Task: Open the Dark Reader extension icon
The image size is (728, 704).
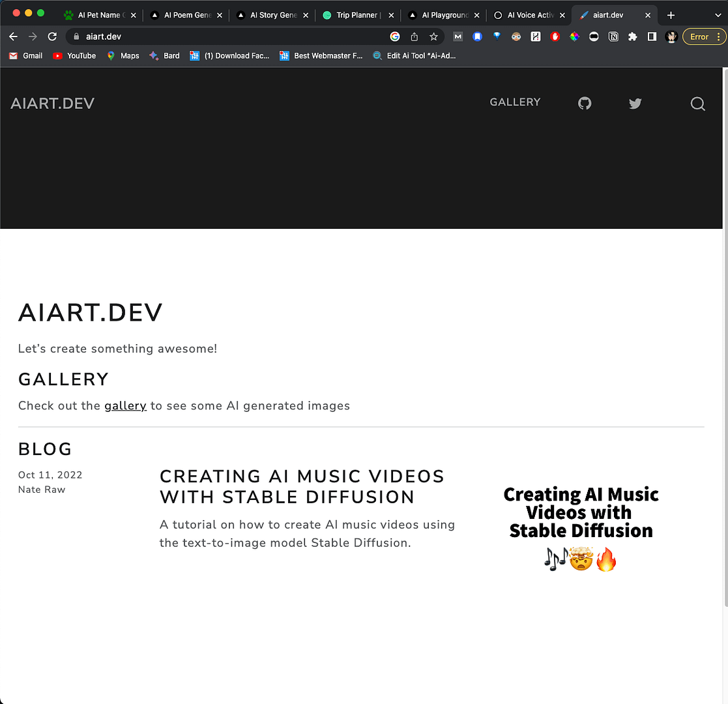Action: tap(594, 37)
